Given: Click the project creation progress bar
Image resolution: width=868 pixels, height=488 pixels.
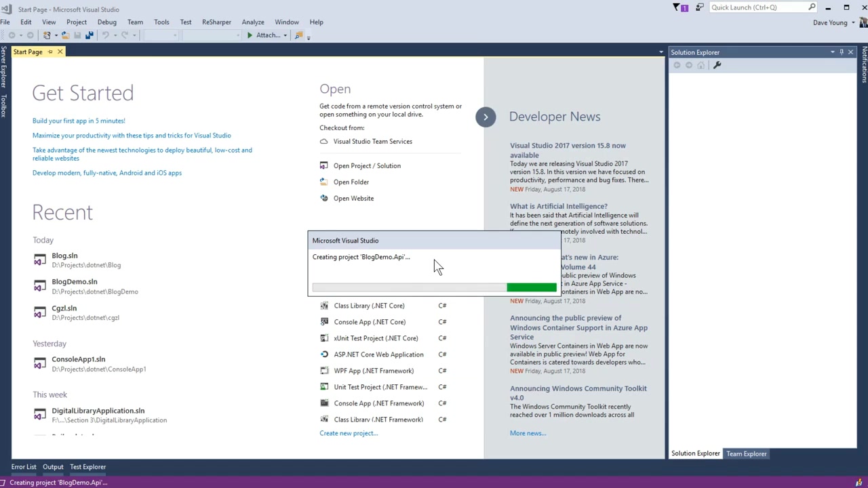Looking at the screenshot, I should (x=434, y=287).
